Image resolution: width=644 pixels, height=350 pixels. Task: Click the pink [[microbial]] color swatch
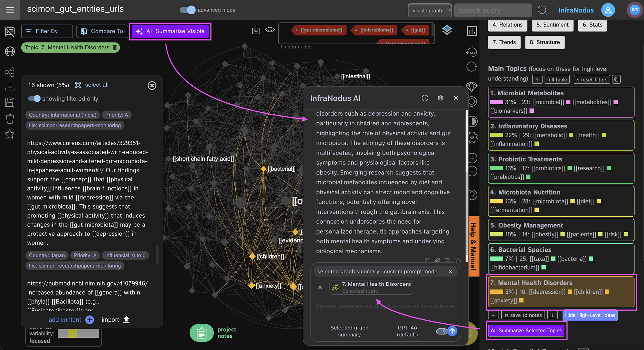568,102
